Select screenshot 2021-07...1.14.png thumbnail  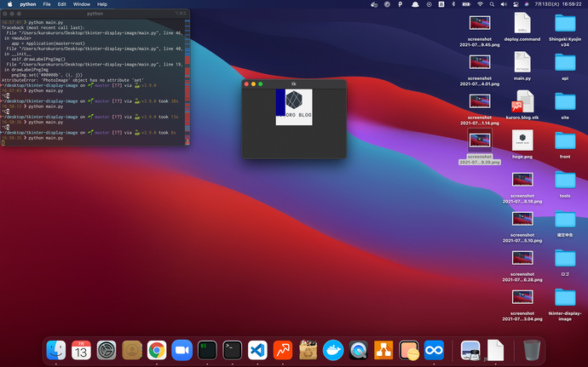pos(480,101)
